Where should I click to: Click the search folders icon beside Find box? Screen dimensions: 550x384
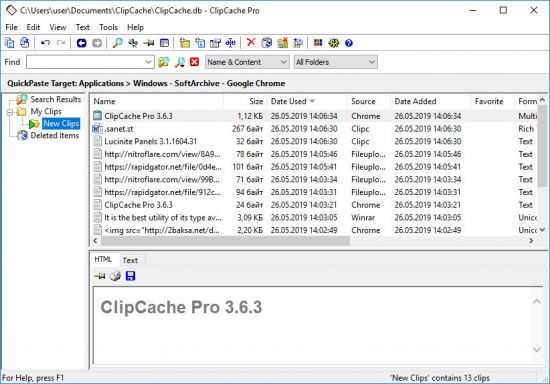click(163, 62)
